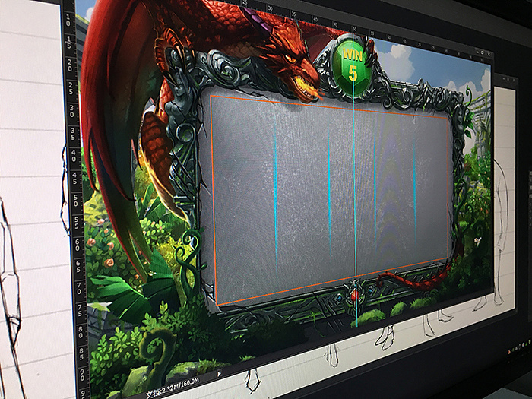
Task: Click the horizontal ruler at mark 50
Action: (353, 30)
